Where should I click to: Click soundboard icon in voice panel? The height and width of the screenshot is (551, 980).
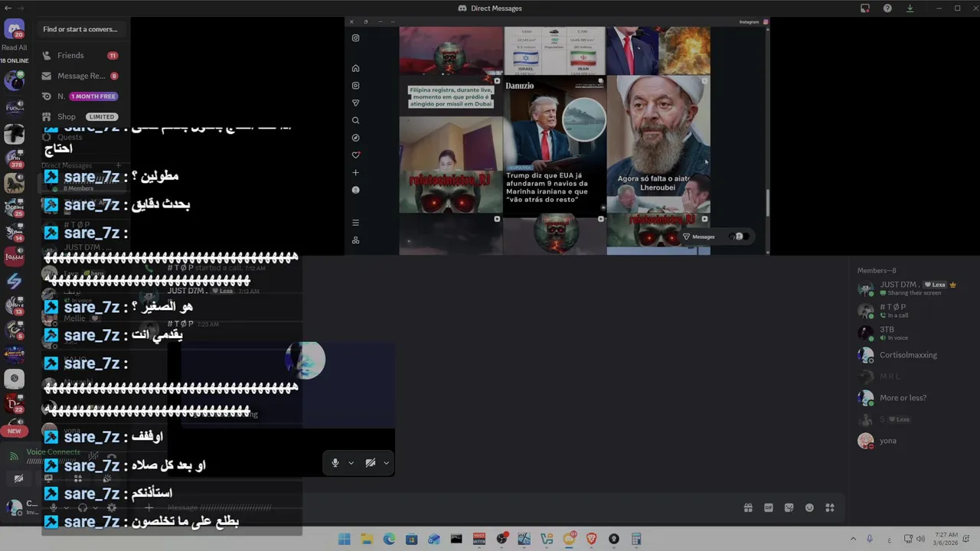tap(107, 478)
